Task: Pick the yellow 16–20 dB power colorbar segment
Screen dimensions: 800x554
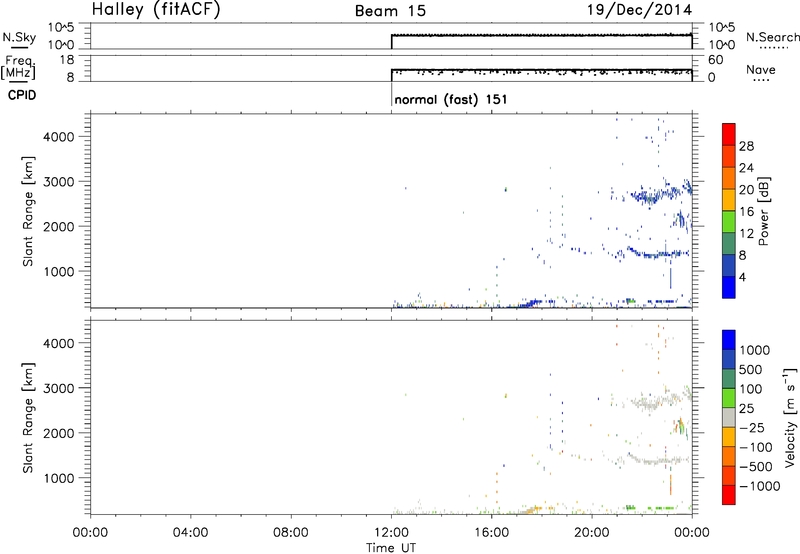Action: click(729, 200)
